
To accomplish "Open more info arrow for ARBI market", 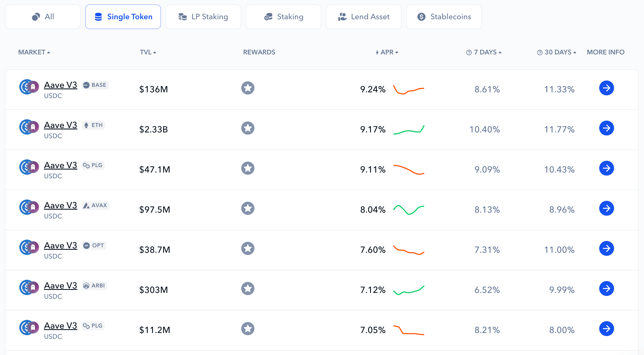I will [607, 289].
